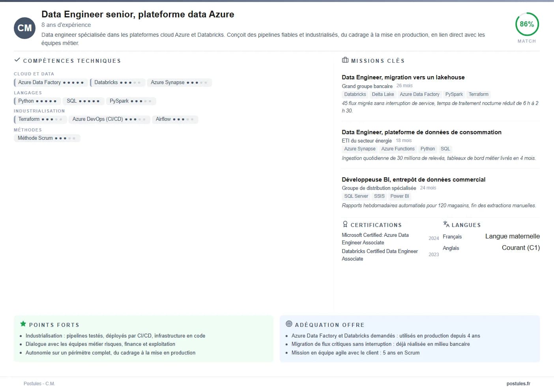Select the PySpark skill chip under Langages

pyautogui.click(x=131, y=101)
